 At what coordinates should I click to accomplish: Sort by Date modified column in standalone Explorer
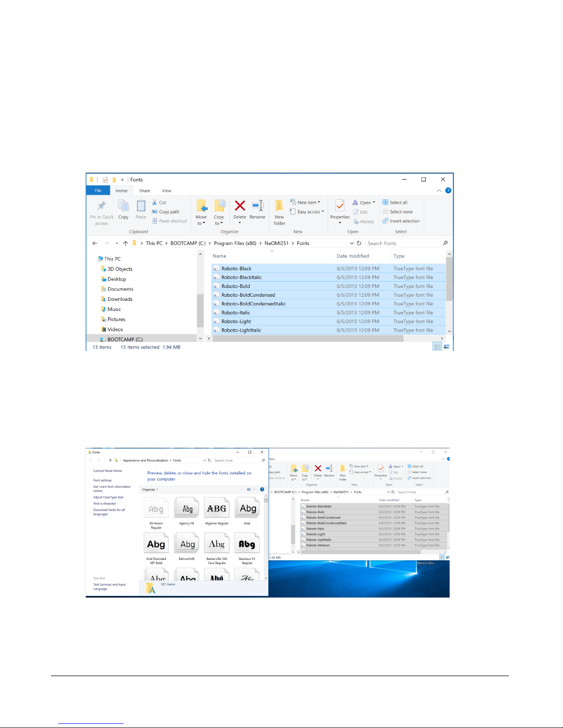[x=353, y=256]
